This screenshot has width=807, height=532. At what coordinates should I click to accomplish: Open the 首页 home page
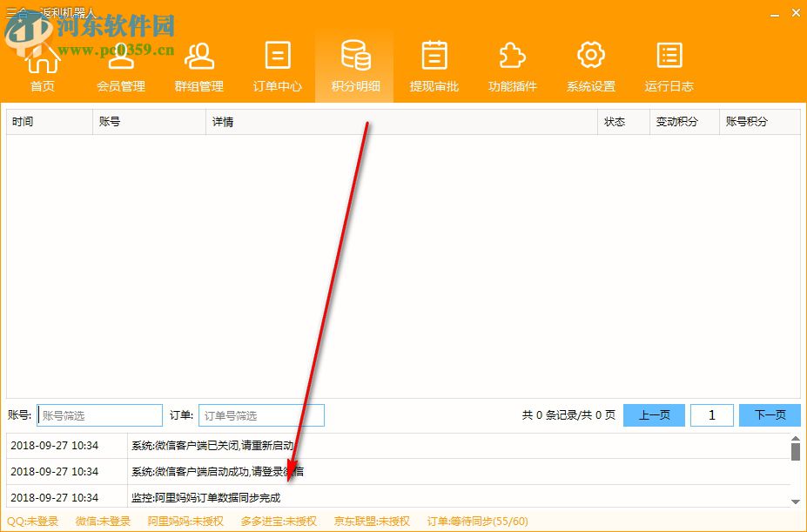(42, 65)
